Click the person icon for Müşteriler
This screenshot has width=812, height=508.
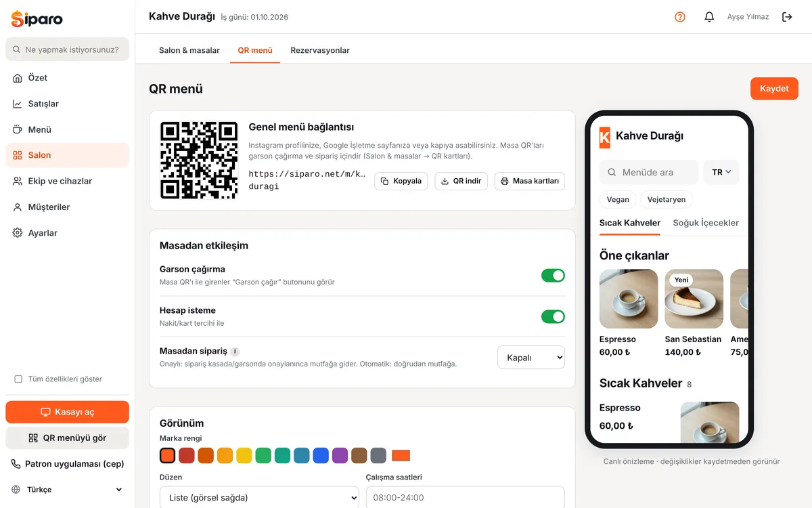(x=18, y=207)
